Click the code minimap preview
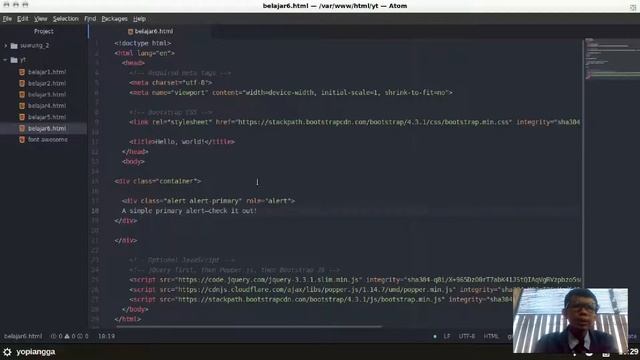 click(x=612, y=59)
